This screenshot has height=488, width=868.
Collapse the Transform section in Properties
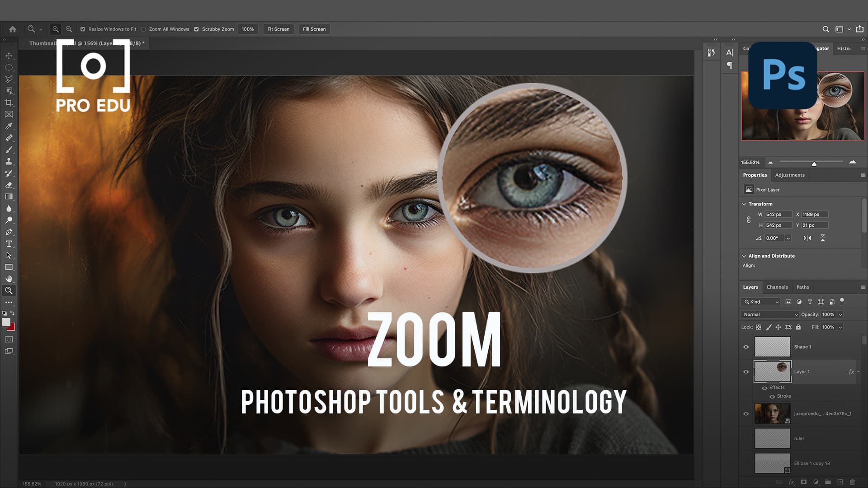pyautogui.click(x=744, y=204)
